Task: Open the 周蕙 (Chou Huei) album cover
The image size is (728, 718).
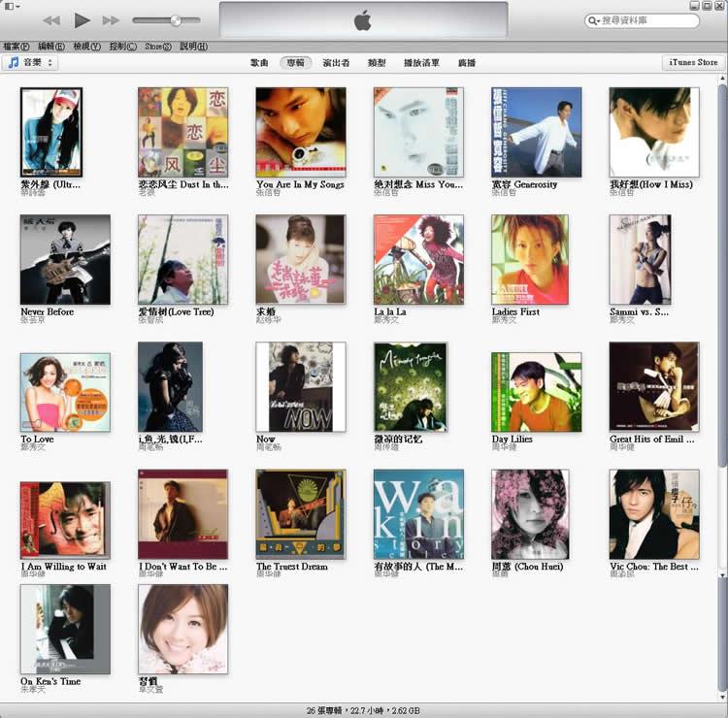Action: (530, 514)
